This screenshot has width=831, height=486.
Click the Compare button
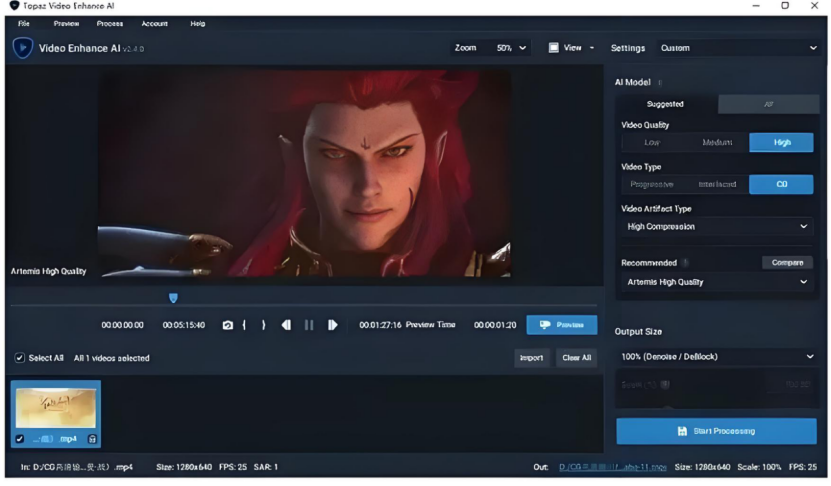(787, 263)
